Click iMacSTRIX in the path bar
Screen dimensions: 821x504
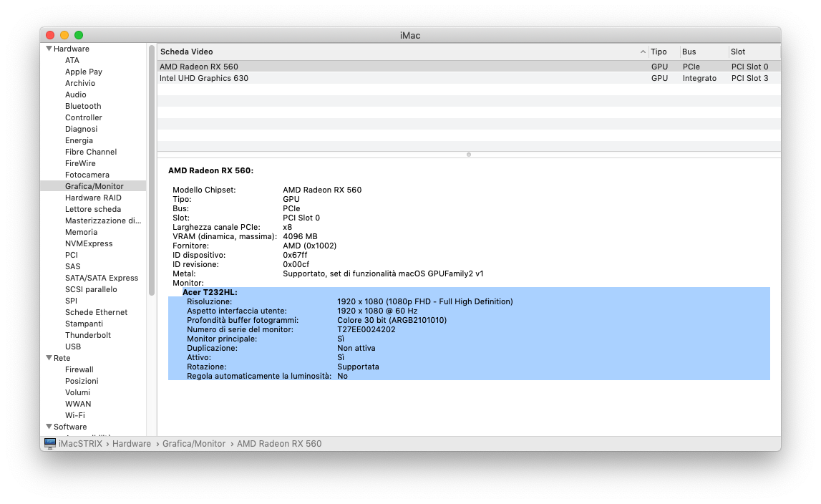(x=81, y=444)
